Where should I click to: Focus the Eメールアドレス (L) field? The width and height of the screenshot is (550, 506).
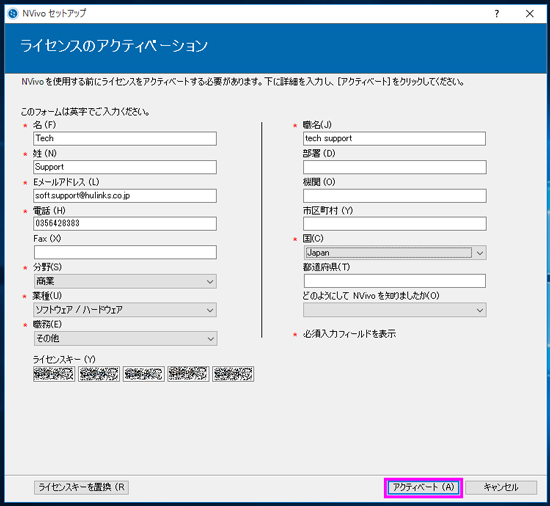point(125,196)
